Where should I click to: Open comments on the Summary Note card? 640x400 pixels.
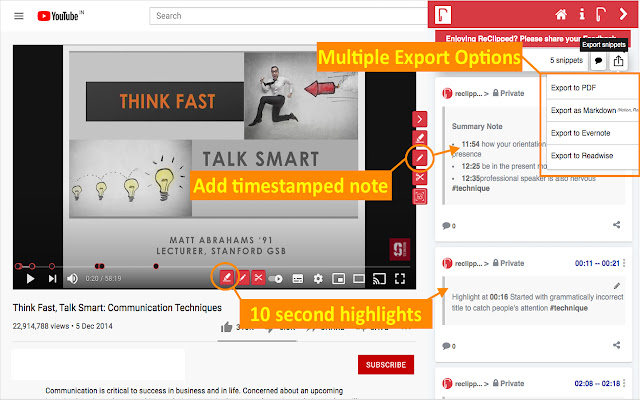point(449,226)
